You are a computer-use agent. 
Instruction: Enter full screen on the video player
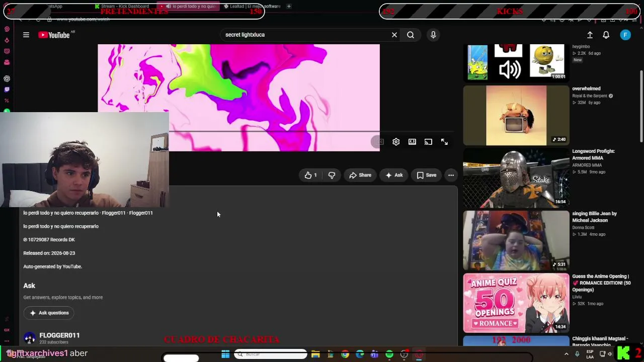click(444, 142)
